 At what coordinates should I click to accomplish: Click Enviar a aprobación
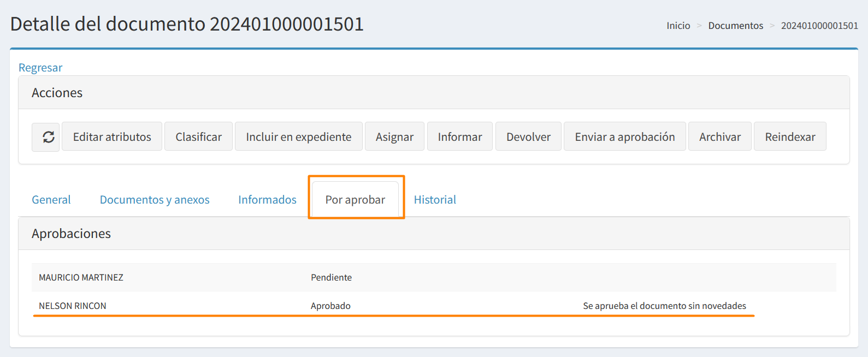(625, 136)
